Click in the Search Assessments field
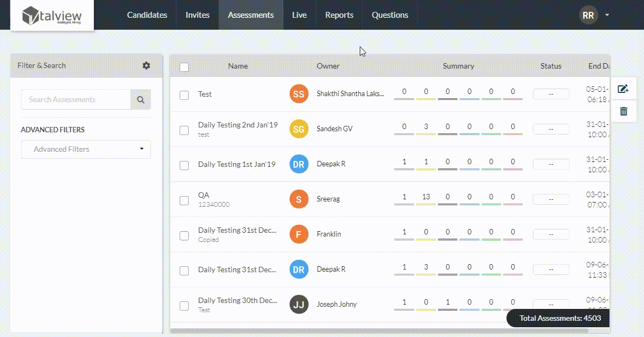The image size is (644, 337). pyautogui.click(x=76, y=99)
